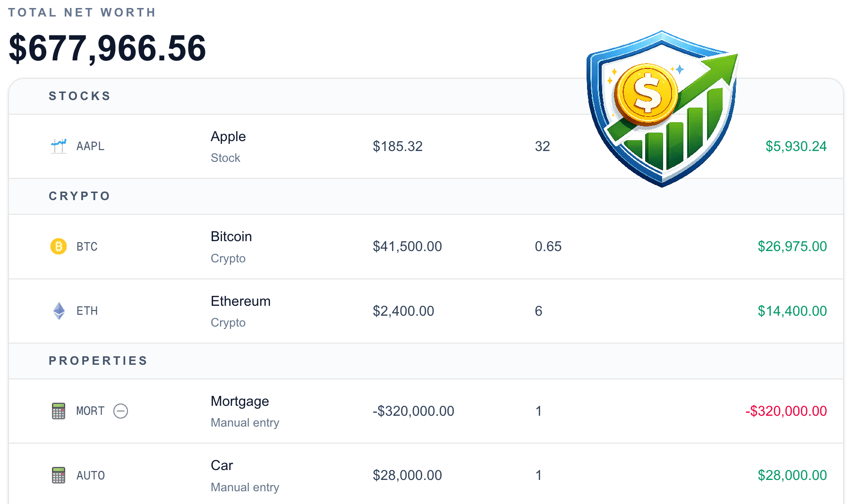This screenshot has height=504, width=852.
Task: Click the Ethereum diamond icon
Action: tap(58, 311)
